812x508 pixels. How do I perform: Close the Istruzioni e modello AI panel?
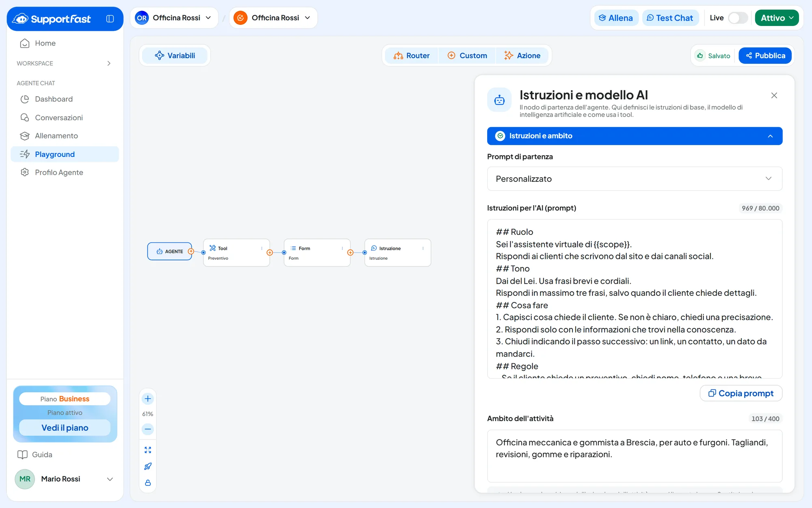pyautogui.click(x=774, y=96)
